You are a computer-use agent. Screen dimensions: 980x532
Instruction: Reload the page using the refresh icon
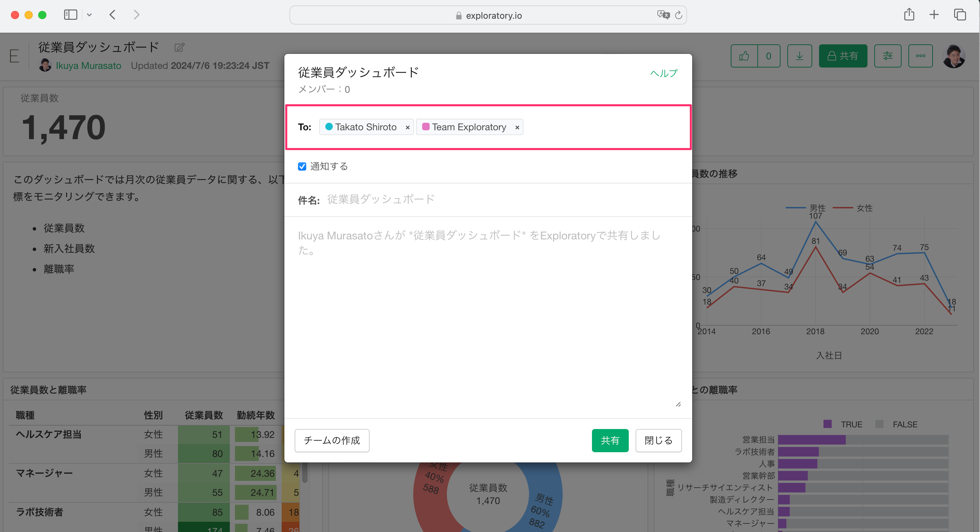678,15
